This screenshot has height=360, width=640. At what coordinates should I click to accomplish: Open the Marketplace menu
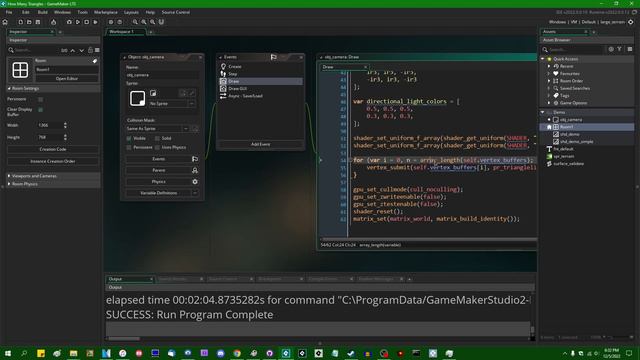[x=106, y=12]
